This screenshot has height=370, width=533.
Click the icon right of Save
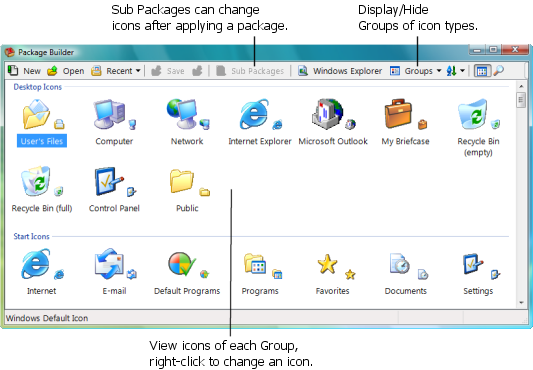pyautogui.click(x=197, y=71)
